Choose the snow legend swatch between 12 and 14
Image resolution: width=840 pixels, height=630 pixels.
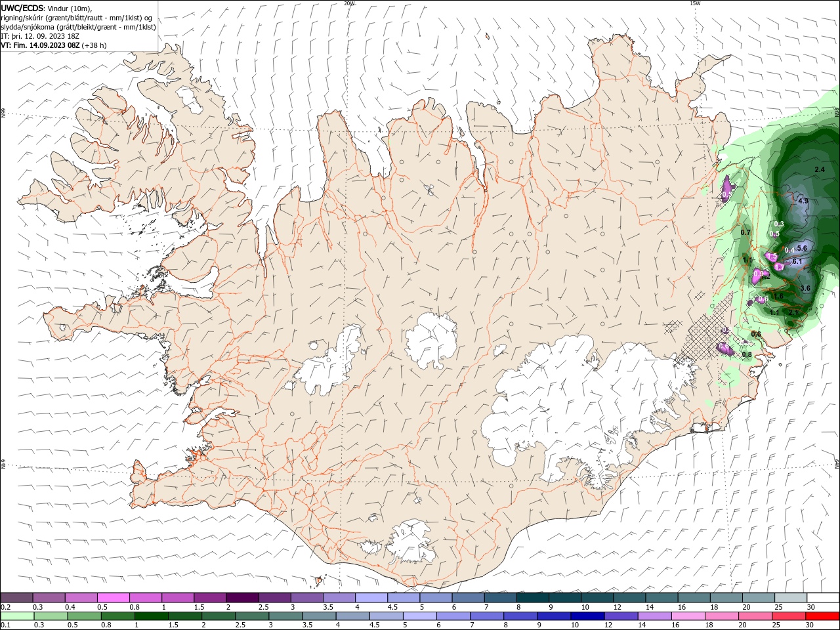629,598
